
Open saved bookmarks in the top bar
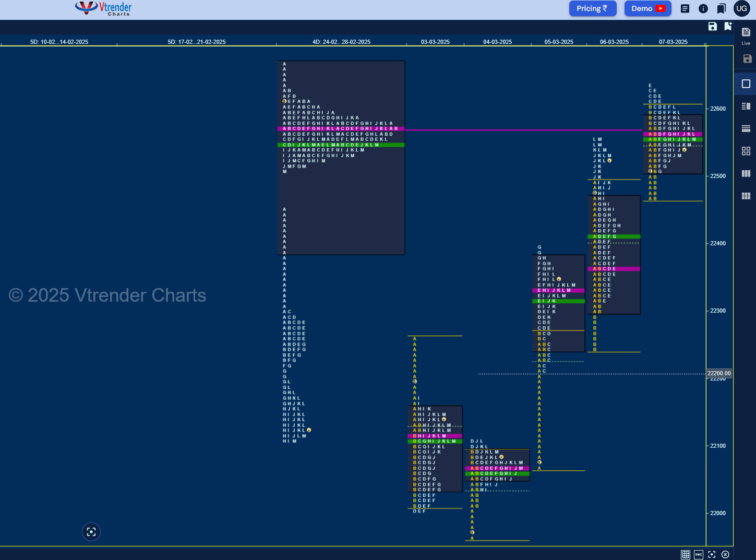721,8
